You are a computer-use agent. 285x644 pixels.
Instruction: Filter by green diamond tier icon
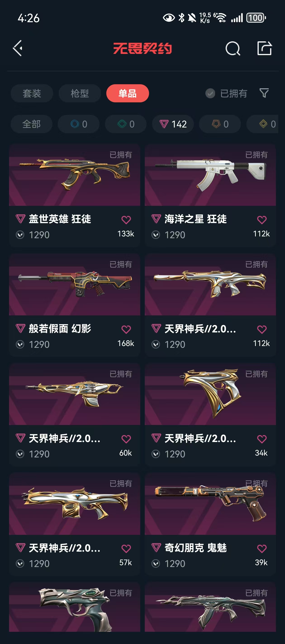coord(126,124)
